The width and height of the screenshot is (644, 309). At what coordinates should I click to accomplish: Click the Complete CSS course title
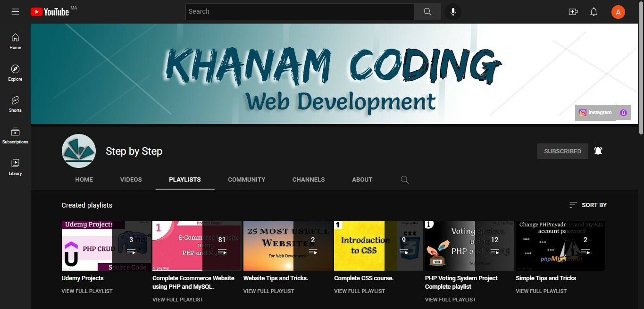coord(364,278)
